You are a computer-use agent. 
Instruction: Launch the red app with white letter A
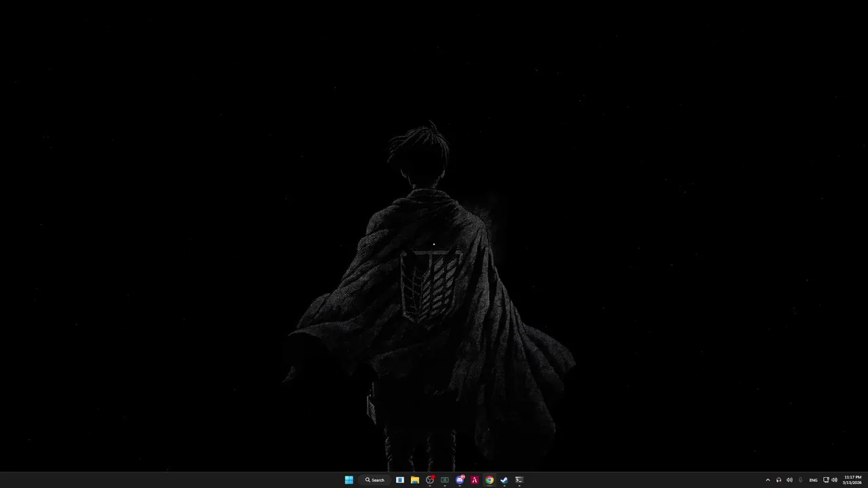pos(475,480)
